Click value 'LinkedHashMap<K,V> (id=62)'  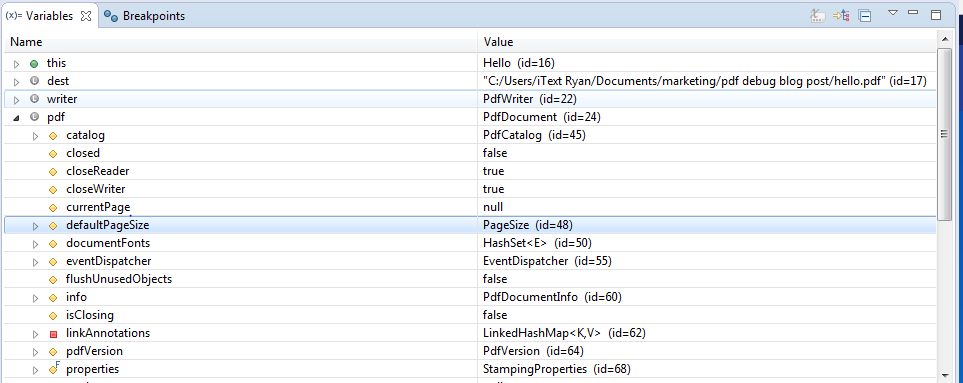(564, 333)
